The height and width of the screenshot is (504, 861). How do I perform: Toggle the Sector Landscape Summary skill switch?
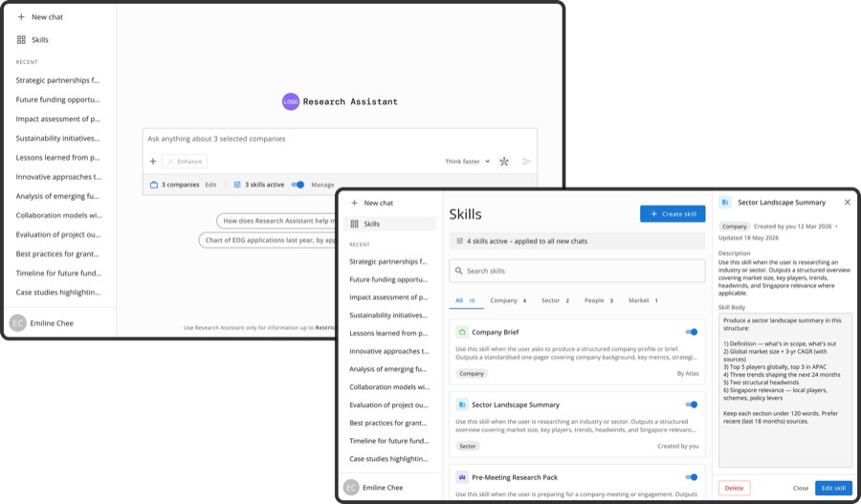tap(692, 405)
